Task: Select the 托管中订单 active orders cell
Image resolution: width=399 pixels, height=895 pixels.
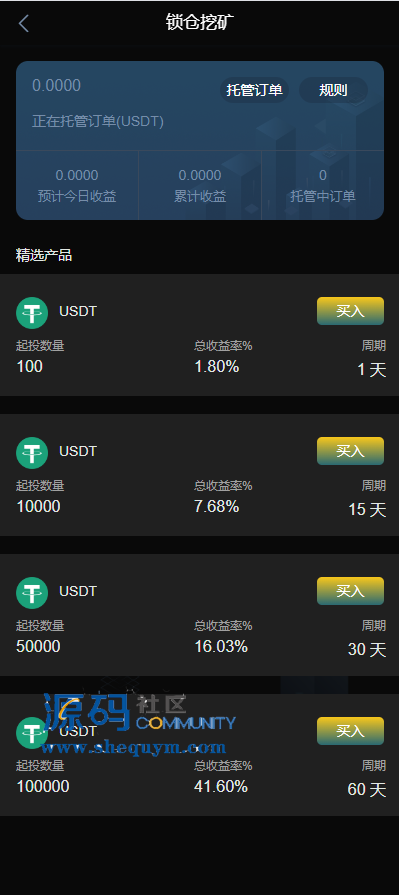Action: pos(323,185)
